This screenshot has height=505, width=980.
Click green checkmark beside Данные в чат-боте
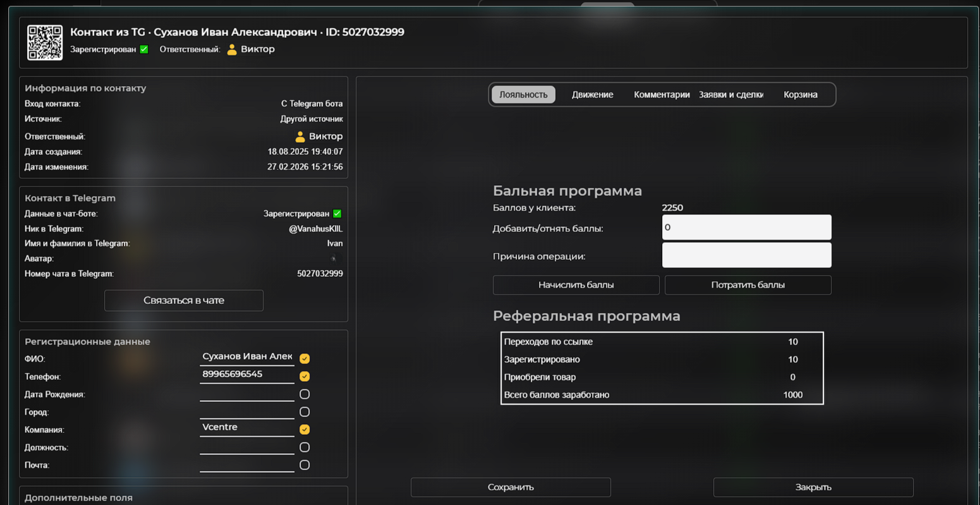[337, 213]
